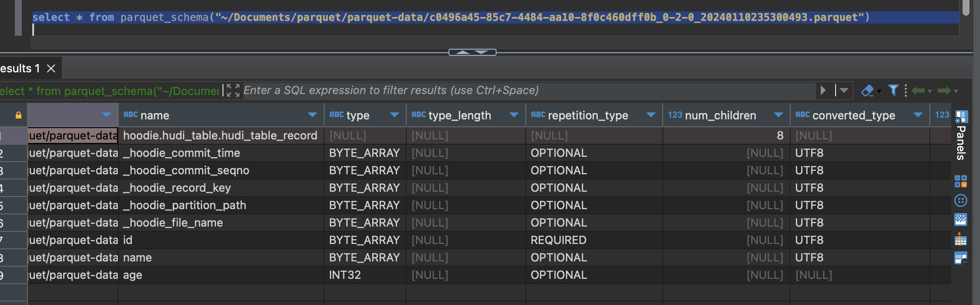Open custom filters with the funnel icon
This screenshot has width=980, height=305.
pyautogui.click(x=893, y=90)
